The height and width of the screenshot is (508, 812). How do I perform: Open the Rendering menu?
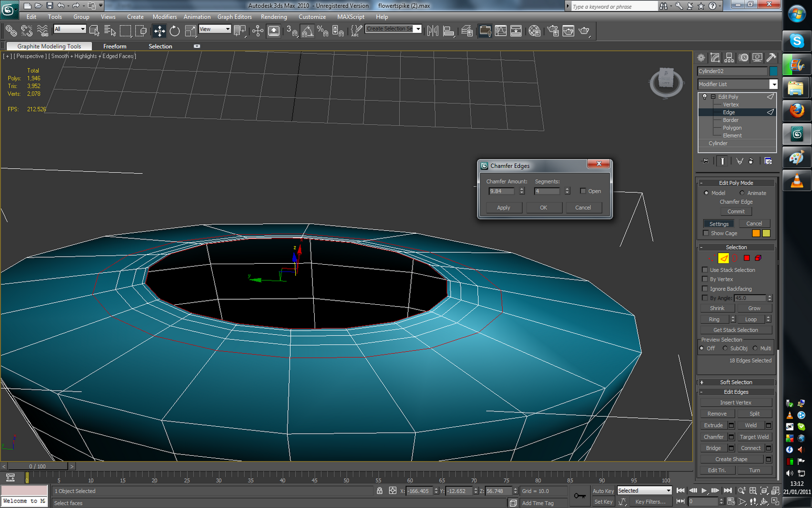274,17
